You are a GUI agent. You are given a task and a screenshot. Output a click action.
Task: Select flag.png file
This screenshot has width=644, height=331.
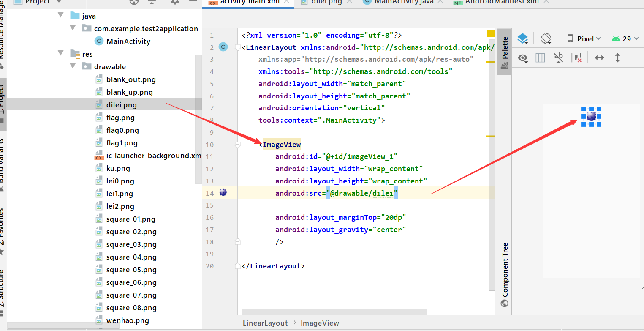tap(120, 118)
